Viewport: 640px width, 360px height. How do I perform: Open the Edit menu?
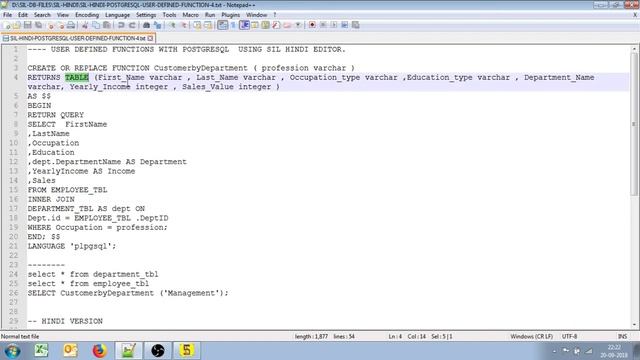click(x=23, y=15)
